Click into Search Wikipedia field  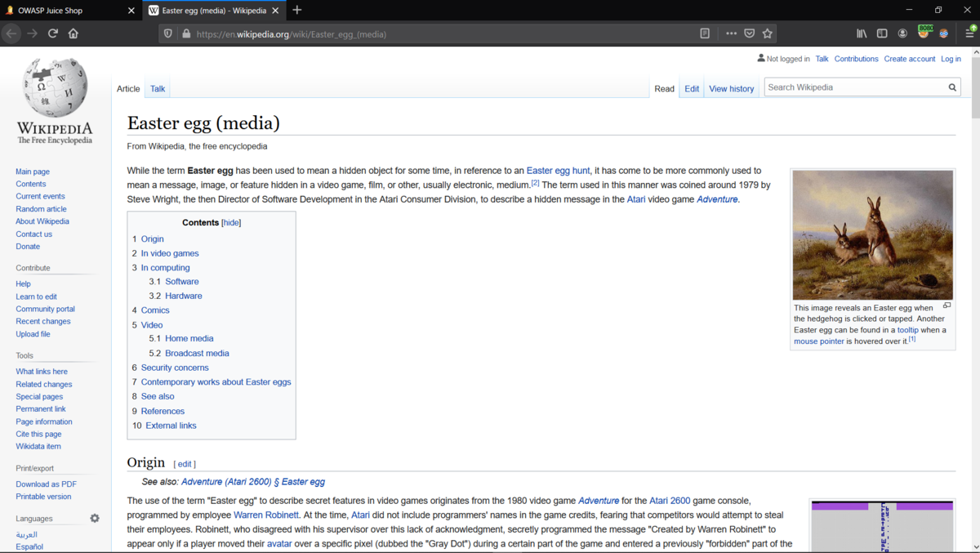855,87
